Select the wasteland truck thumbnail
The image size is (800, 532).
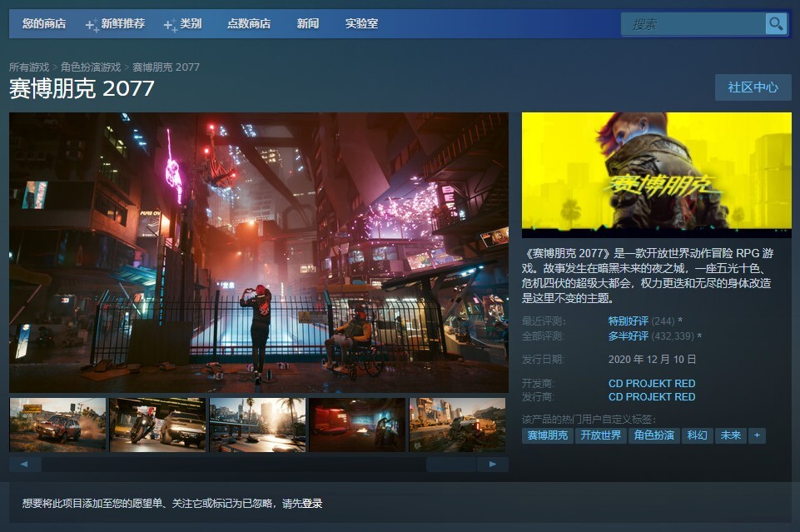(457, 425)
